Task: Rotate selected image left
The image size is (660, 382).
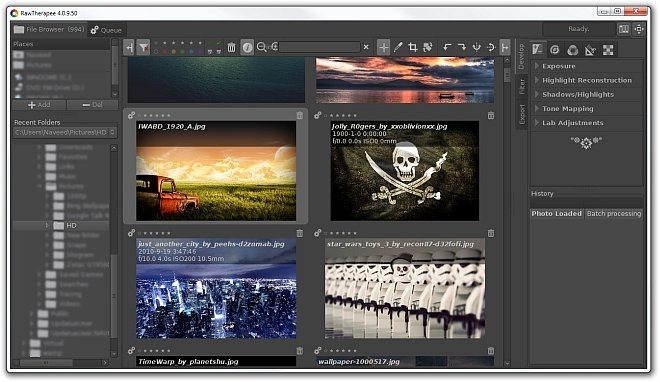Action: [447, 47]
